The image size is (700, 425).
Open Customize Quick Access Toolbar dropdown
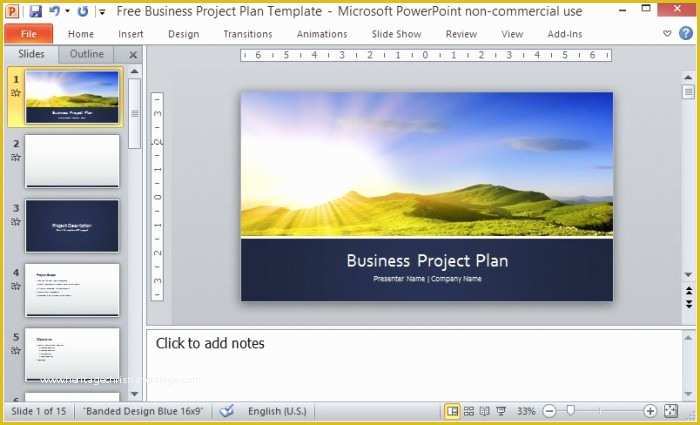pyautogui.click(x=102, y=12)
